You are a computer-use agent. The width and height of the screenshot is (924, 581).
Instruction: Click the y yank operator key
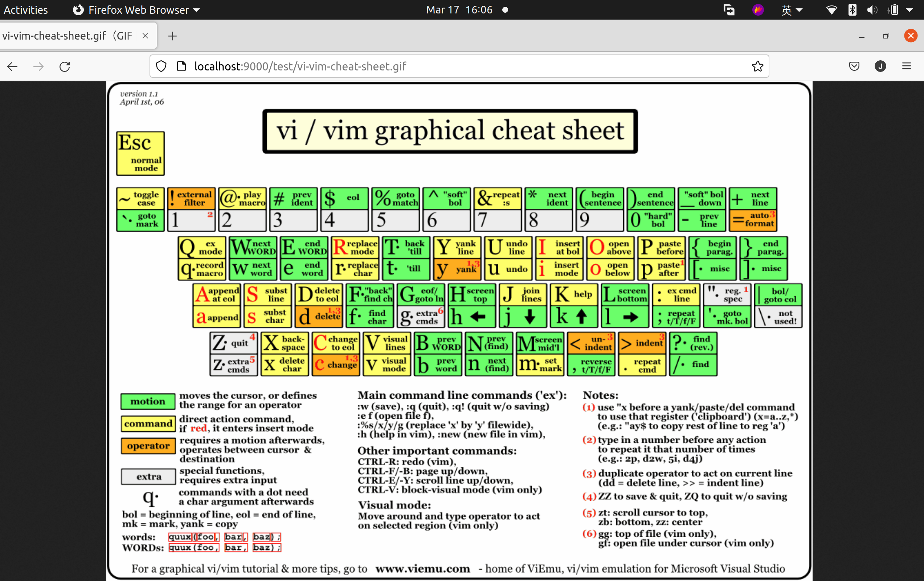click(x=457, y=269)
